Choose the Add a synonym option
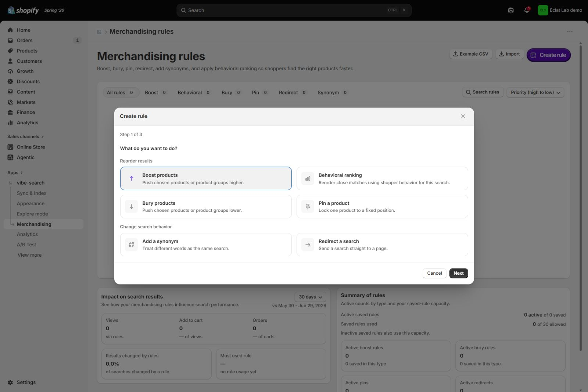This screenshot has height=392, width=588. tap(206, 245)
